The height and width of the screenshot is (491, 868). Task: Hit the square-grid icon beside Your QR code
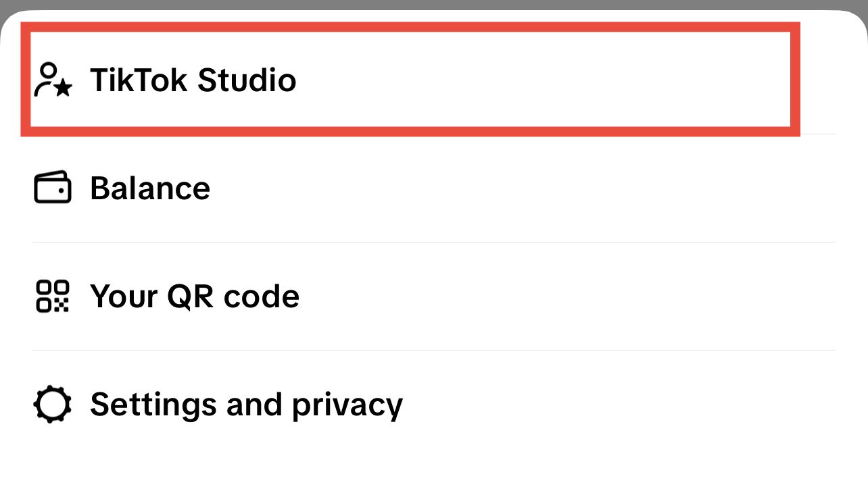[53, 296]
